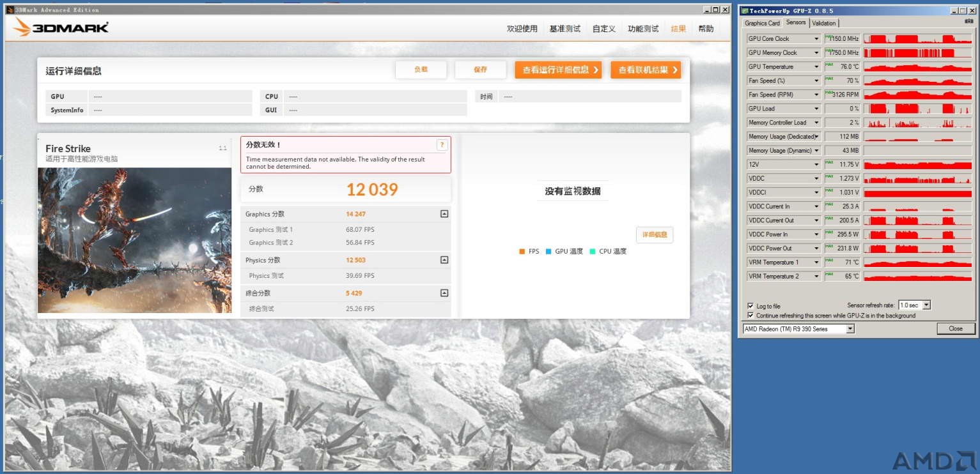The image size is (980, 474).
Task: Click the 1150.0 MHz core clock reading
Action: (x=843, y=39)
